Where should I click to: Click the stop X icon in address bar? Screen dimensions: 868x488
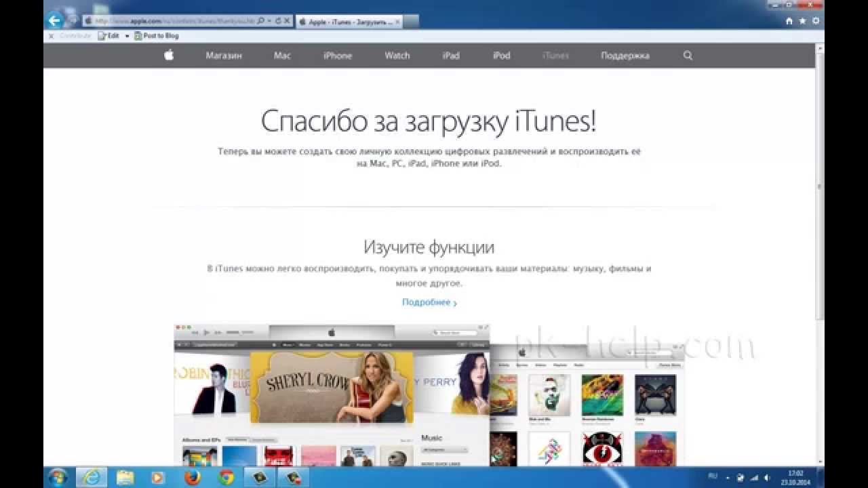tap(287, 22)
